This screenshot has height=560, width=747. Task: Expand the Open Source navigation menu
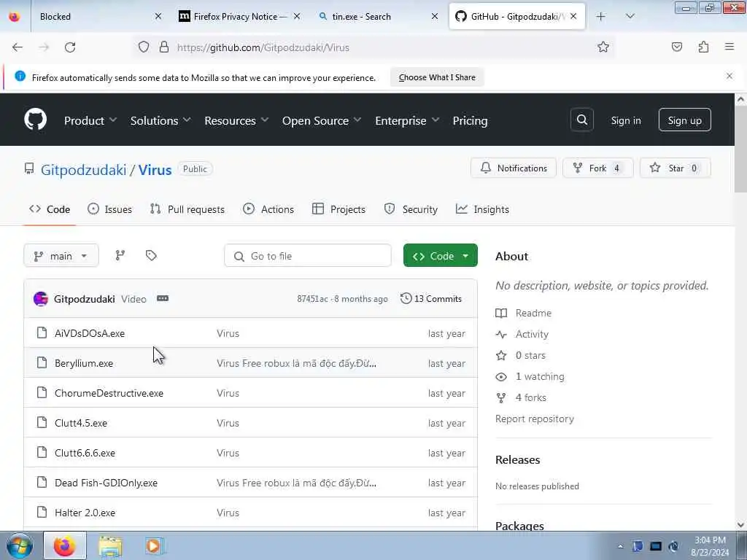(322, 120)
